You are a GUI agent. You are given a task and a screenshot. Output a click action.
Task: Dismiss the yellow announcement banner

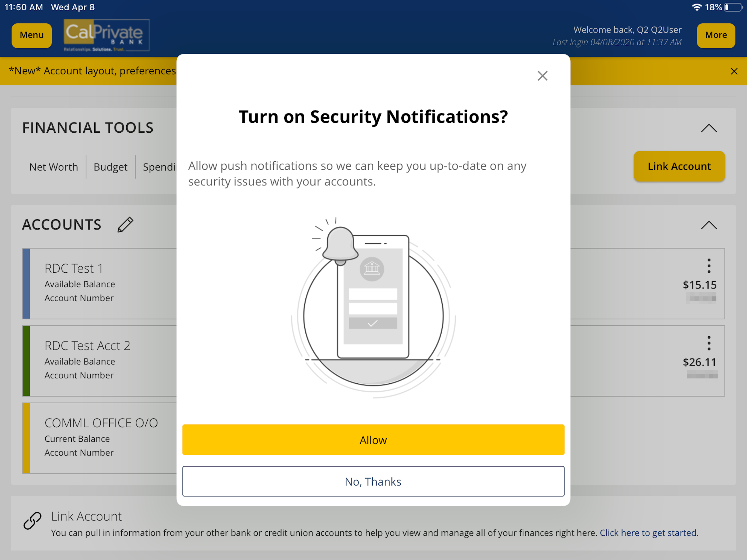734,71
